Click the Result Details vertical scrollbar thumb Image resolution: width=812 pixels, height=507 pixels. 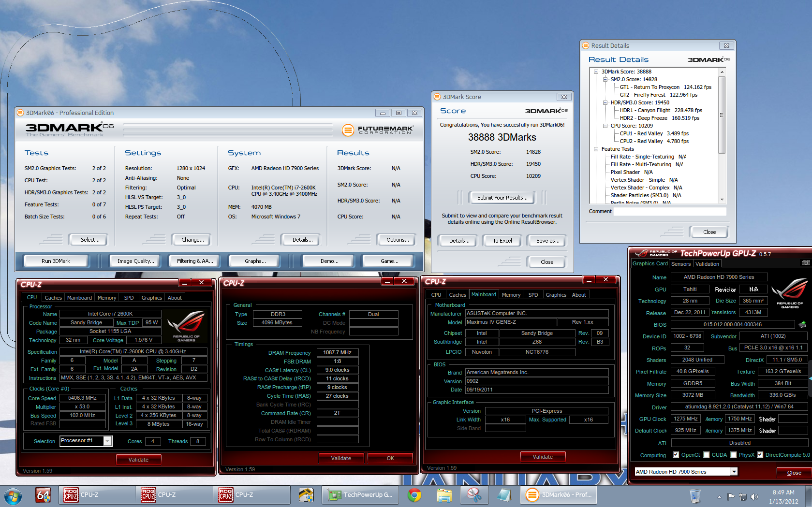722,115
